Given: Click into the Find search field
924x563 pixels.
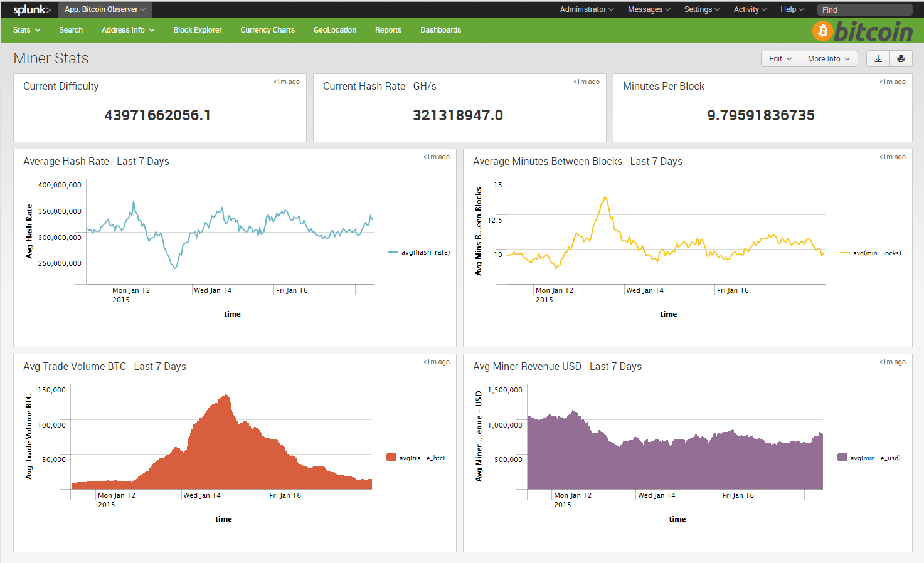Looking at the screenshot, I should pyautogui.click(x=864, y=9).
